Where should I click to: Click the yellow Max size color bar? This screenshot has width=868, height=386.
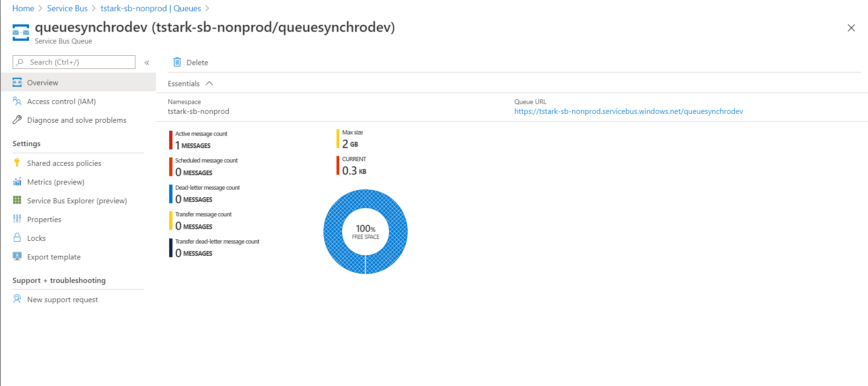click(338, 139)
